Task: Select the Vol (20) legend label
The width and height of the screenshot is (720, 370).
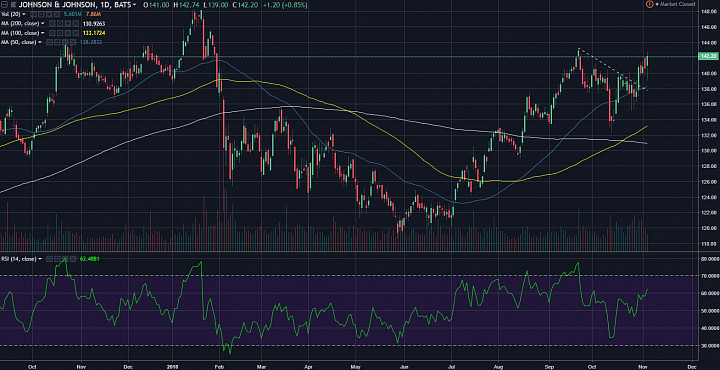Action: coord(11,14)
